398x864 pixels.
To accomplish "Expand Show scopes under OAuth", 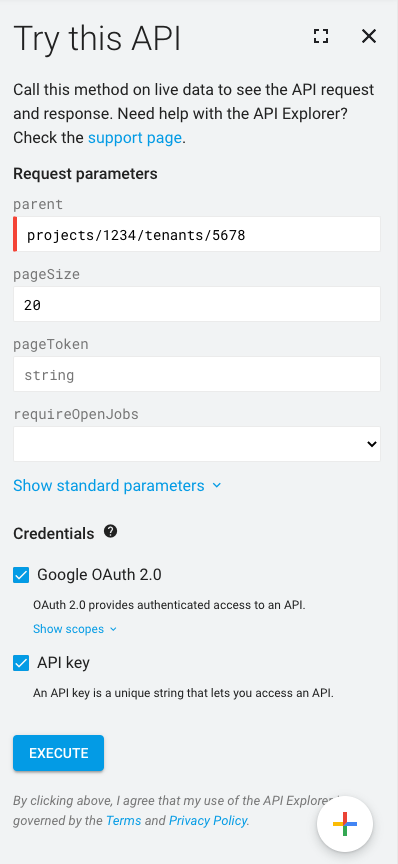I will [x=75, y=629].
